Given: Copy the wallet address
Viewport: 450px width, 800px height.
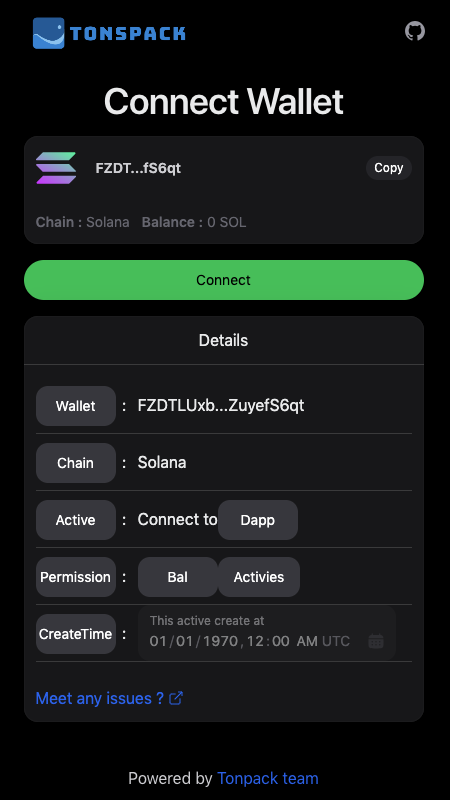Looking at the screenshot, I should pyautogui.click(x=389, y=168).
